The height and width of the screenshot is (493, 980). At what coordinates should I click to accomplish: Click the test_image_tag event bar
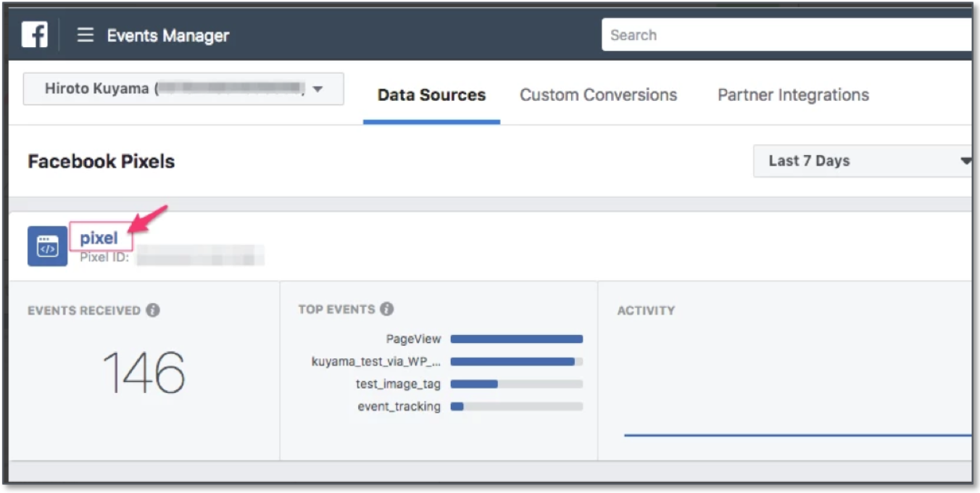tap(516, 384)
